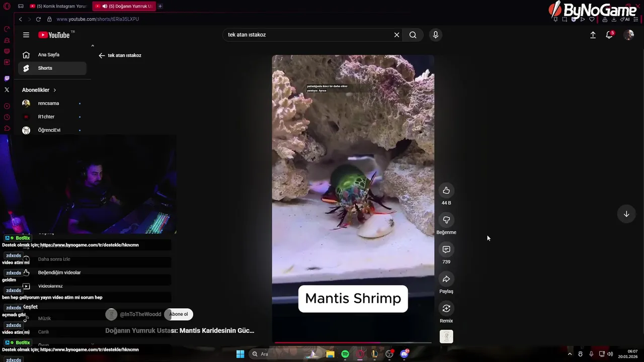Run search with the magnifier button
Image resolution: width=644 pixels, height=362 pixels.
413,35
